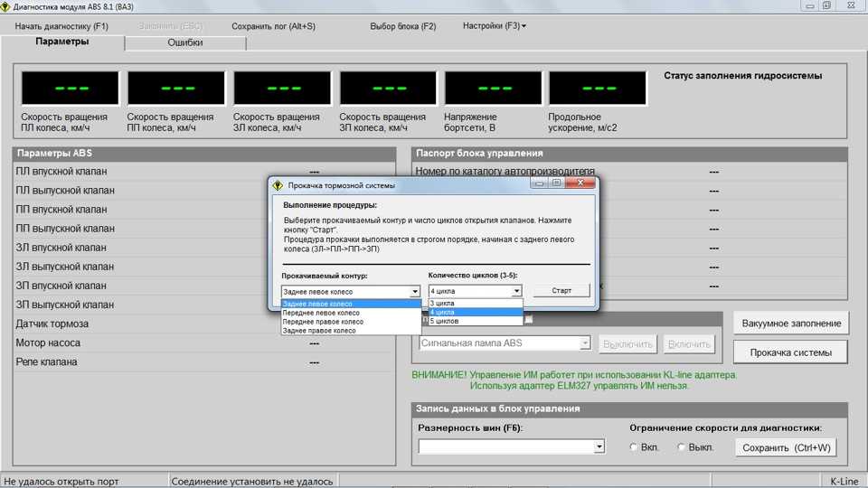This screenshot has width=868, height=488.
Task: Click 'Начать диагностику (F1)' in the menu bar
Action: point(61,26)
